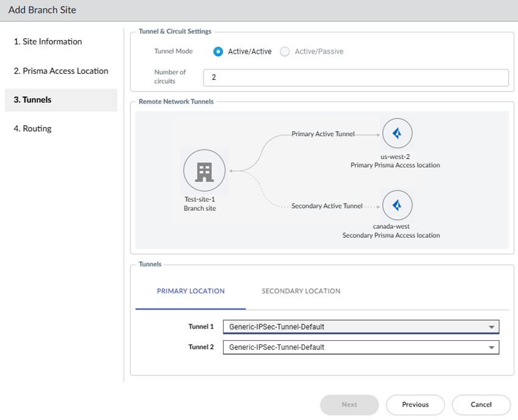Open the Tunnel 2 dropdown

click(x=361, y=347)
